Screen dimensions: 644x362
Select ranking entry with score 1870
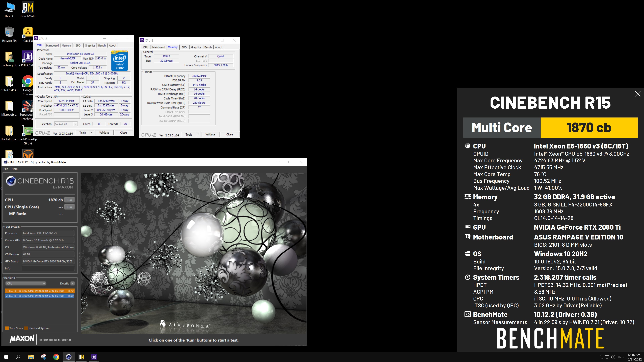[40, 291]
